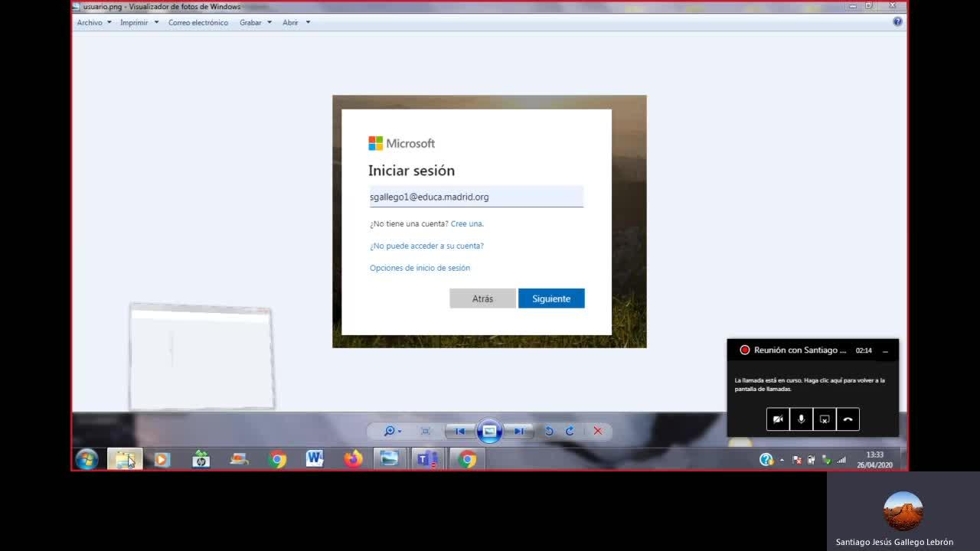Click the email field in the login image
The width and height of the screenshot is (980, 551).
pos(476,197)
